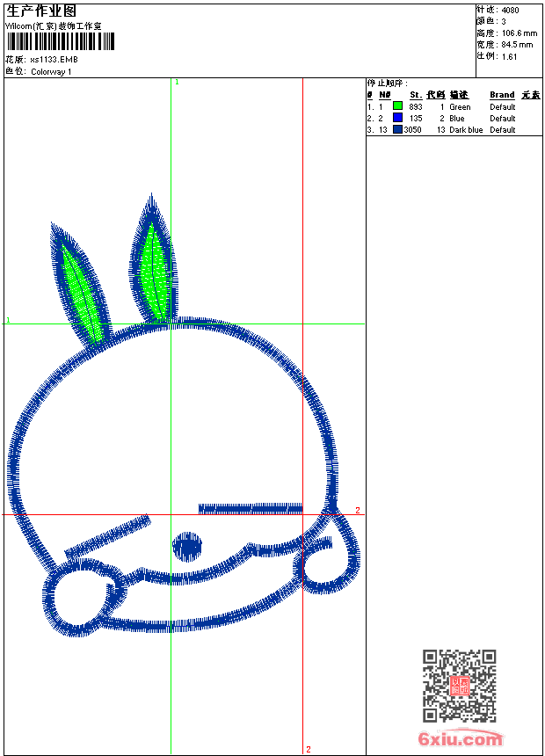Click the 'N#' column header
545x756 pixels.
pos(384,95)
